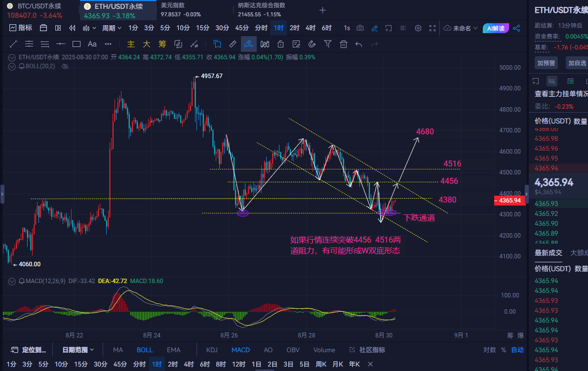
Task: Click the 加预警 add alert button
Action: tap(546, 63)
